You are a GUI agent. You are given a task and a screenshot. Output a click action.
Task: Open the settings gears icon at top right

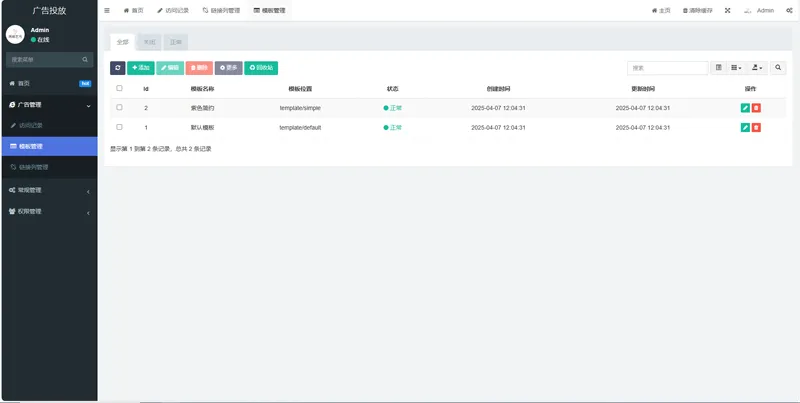789,10
